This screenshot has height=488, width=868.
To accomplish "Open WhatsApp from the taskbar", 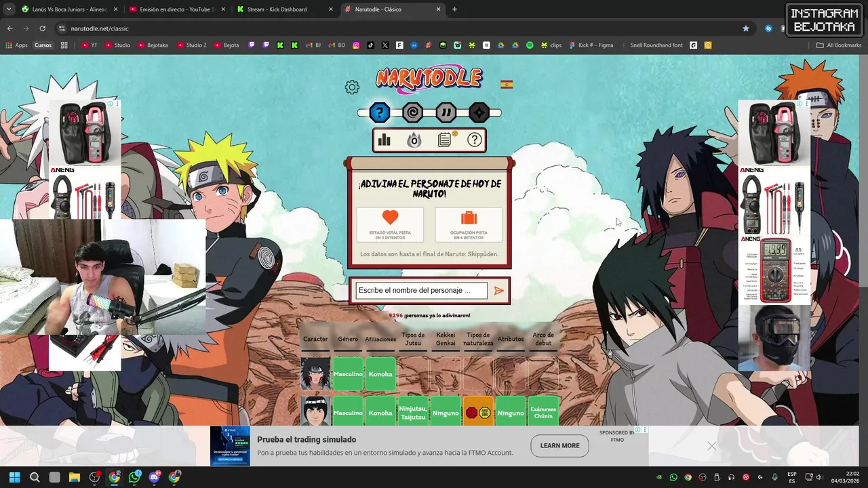I will pos(134,477).
